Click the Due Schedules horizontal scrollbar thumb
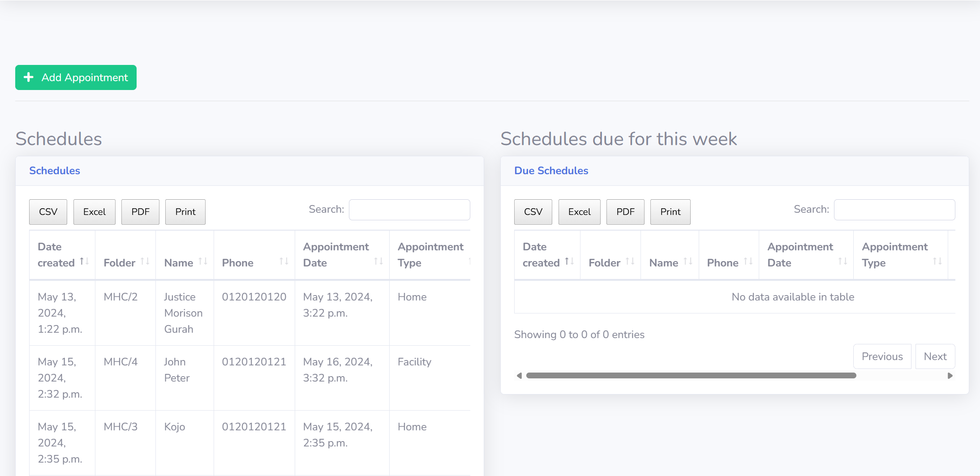This screenshot has height=476, width=980. pos(691,376)
